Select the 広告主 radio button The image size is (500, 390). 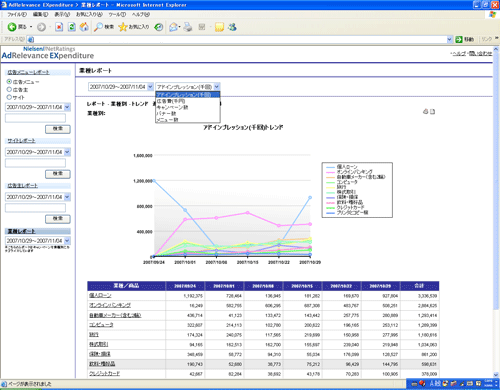9,89
